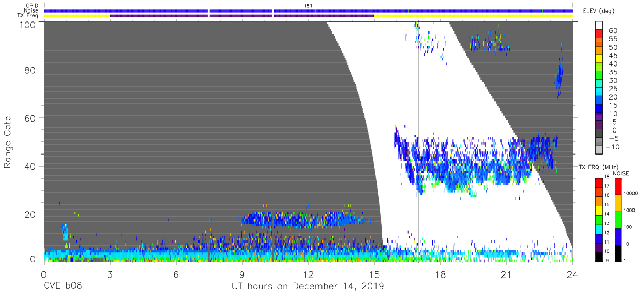Click the TX Freq row label
Viewport: 644px width, 297px height.
(x=28, y=16)
